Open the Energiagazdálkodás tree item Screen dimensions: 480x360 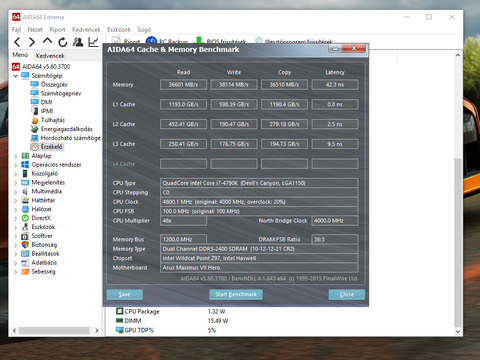click(62, 129)
